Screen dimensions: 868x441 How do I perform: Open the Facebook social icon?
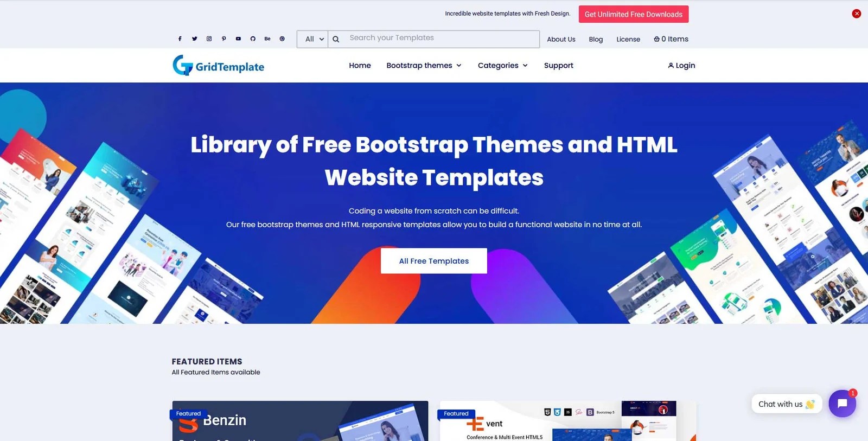(180, 39)
